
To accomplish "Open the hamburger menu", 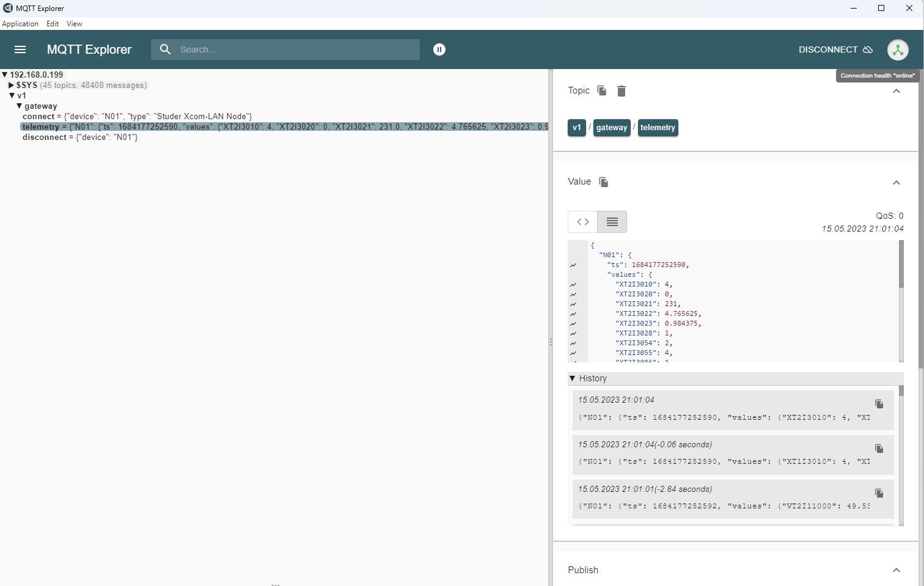I will 20,49.
